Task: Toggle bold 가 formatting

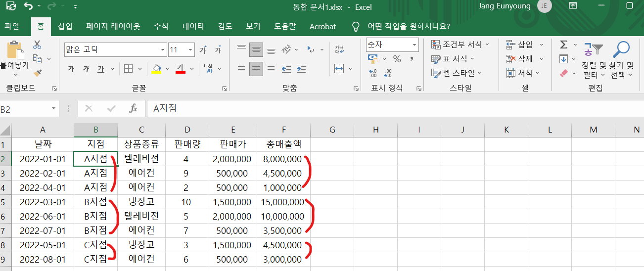Action: coord(71,69)
